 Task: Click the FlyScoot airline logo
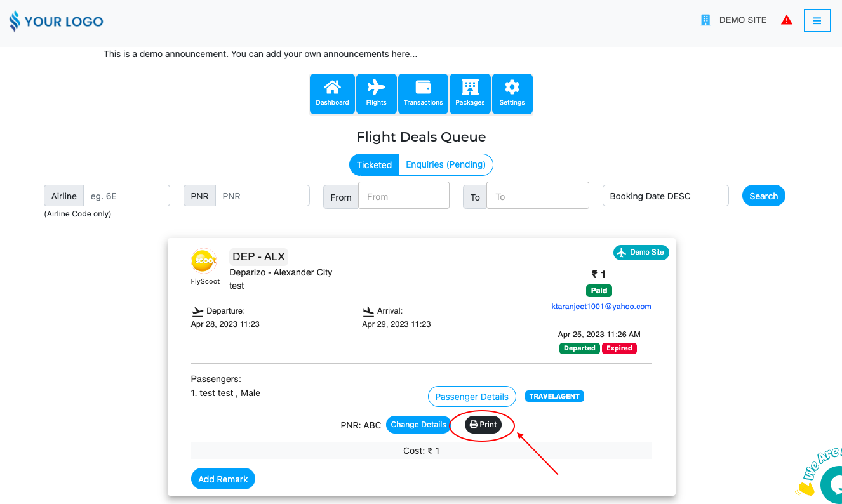[x=204, y=261]
